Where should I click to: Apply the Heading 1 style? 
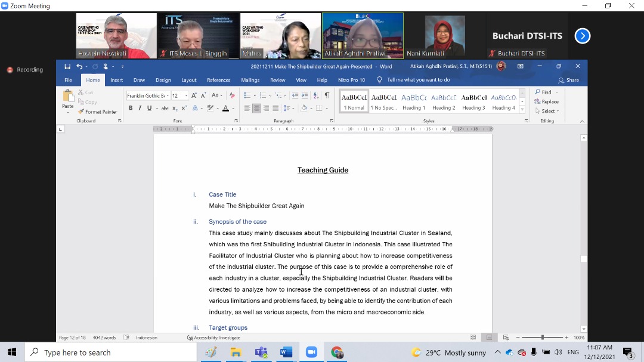click(x=414, y=101)
